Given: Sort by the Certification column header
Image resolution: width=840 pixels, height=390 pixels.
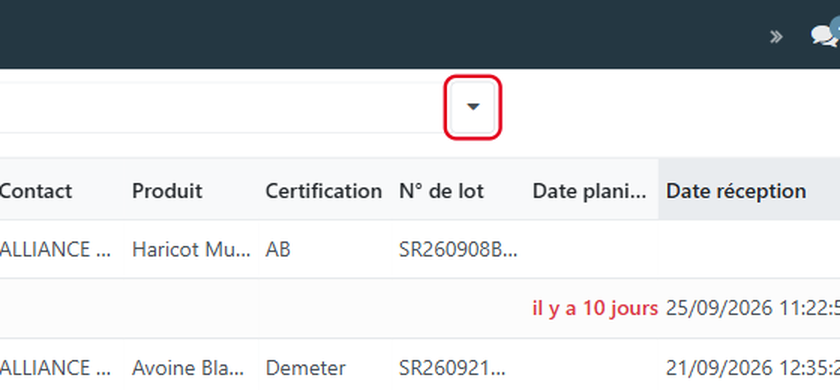Looking at the screenshot, I should (x=324, y=191).
